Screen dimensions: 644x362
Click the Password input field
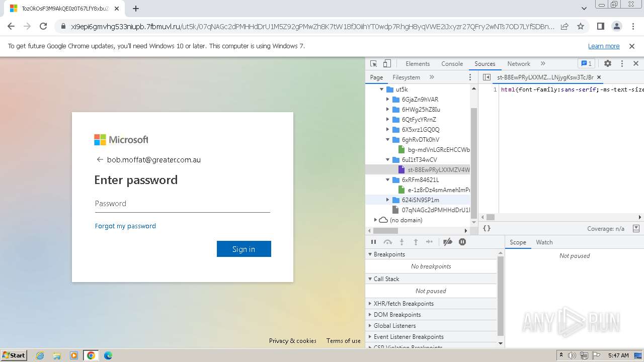[x=183, y=204]
